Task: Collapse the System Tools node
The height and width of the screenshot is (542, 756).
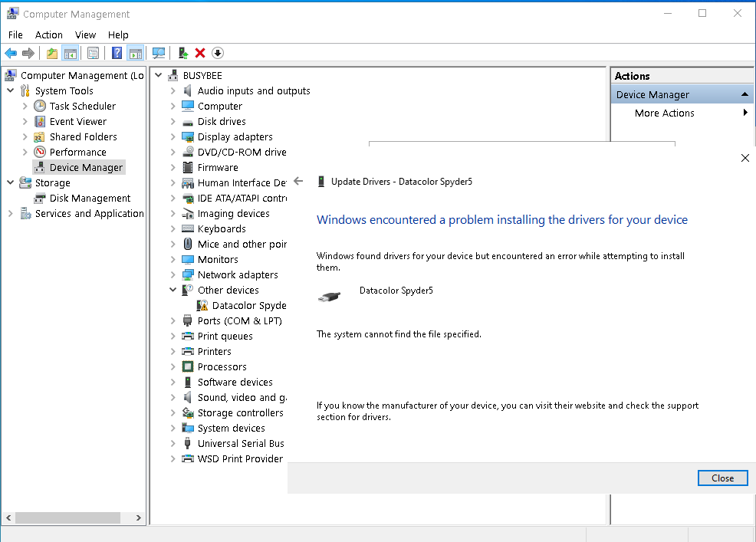Action: click(x=10, y=90)
